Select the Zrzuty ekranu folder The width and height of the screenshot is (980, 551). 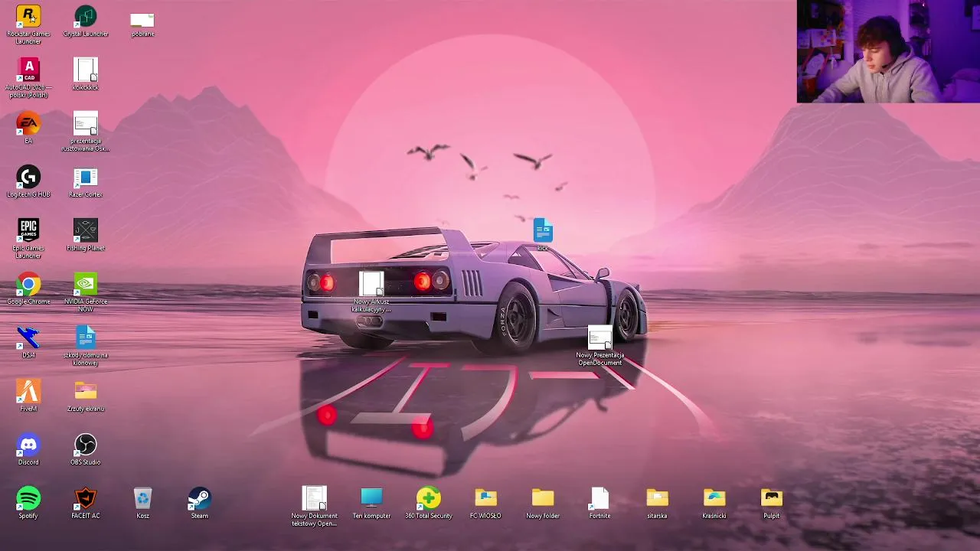(x=86, y=396)
